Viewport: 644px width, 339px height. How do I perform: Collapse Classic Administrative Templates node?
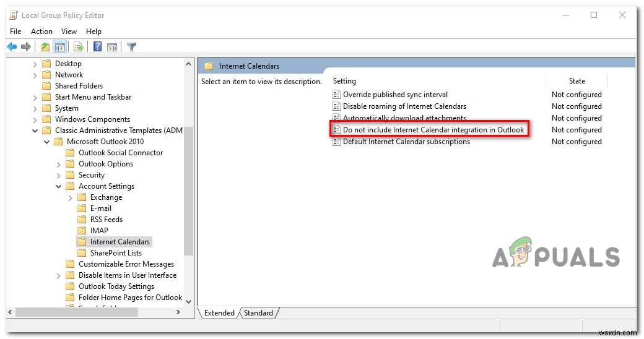coord(35,131)
